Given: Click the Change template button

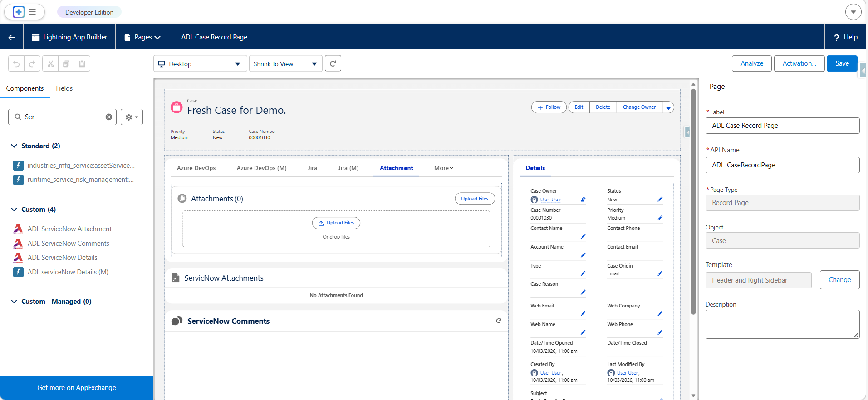Looking at the screenshot, I should pyautogui.click(x=839, y=280).
